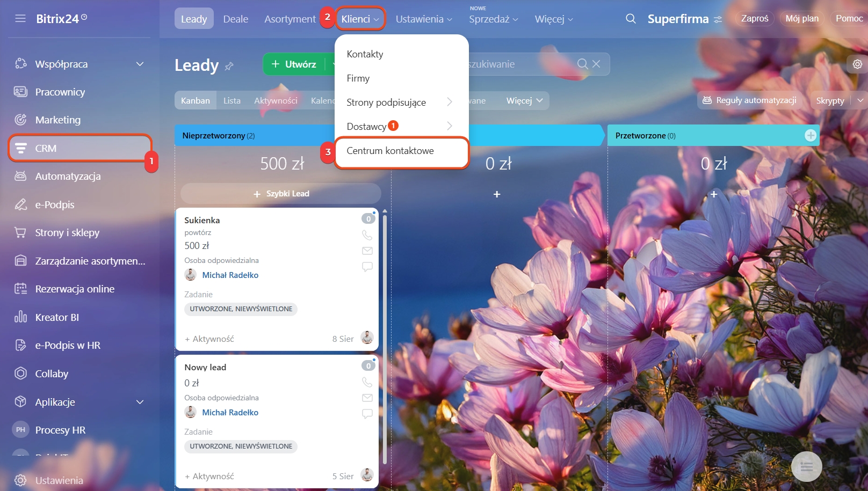868x491 pixels.
Task: Open the Klienci dropdown in top menu
Action: pyautogui.click(x=360, y=19)
